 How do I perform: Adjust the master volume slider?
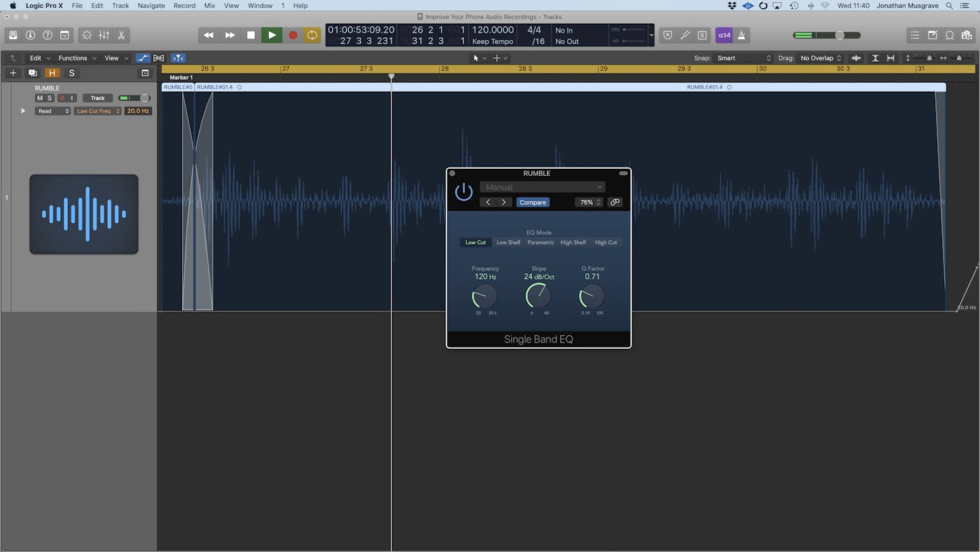[x=827, y=35]
